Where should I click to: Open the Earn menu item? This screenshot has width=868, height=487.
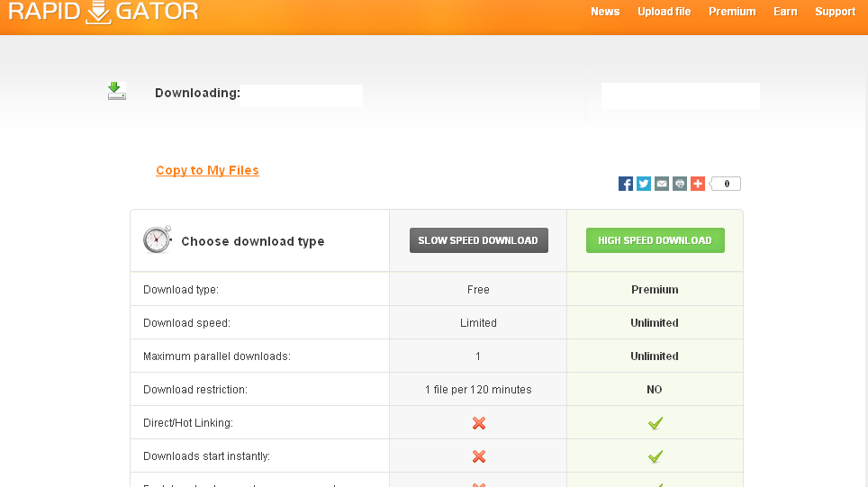(785, 12)
